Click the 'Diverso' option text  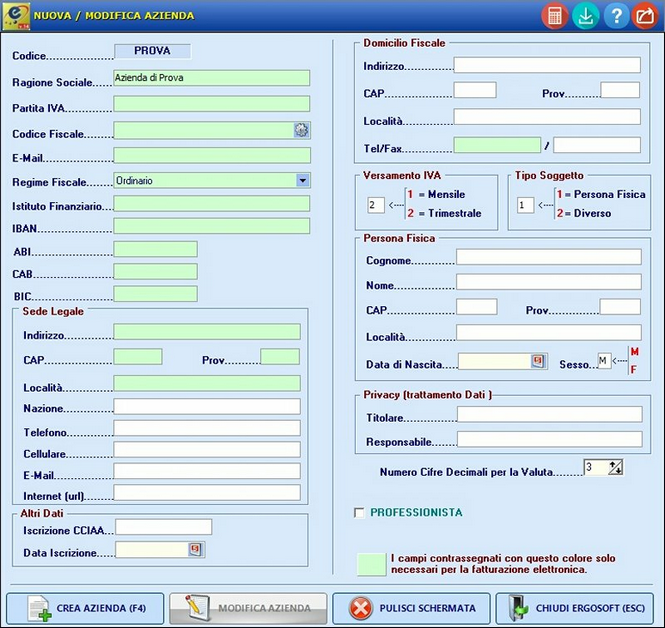pyautogui.click(x=592, y=213)
